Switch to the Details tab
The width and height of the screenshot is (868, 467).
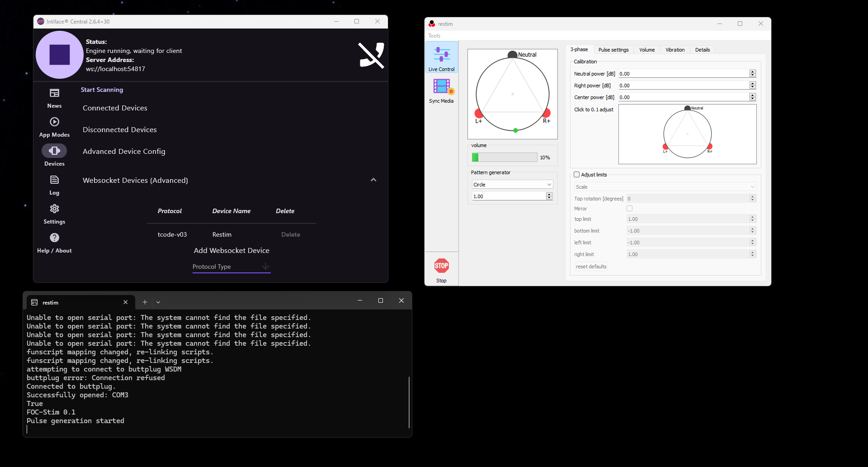click(x=703, y=50)
